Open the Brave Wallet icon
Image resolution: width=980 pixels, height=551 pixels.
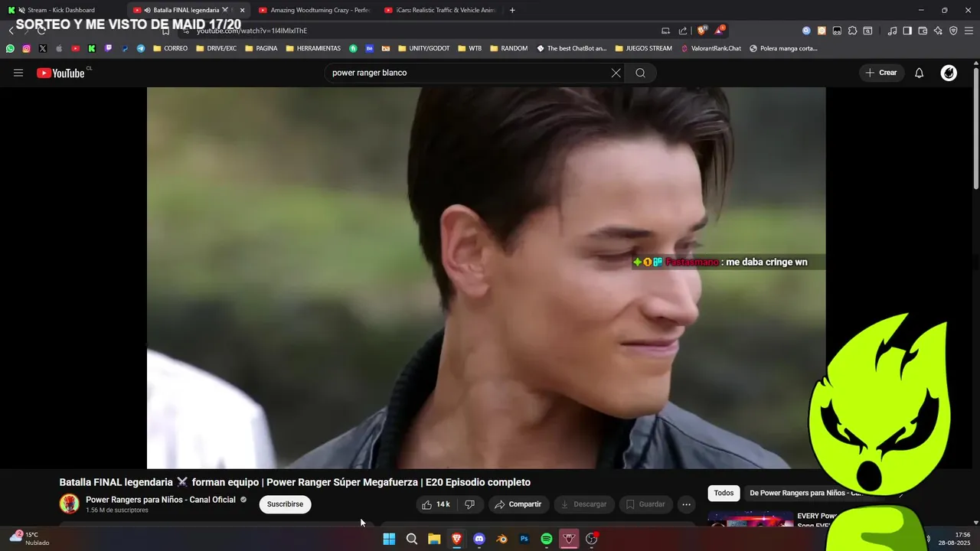[923, 31]
